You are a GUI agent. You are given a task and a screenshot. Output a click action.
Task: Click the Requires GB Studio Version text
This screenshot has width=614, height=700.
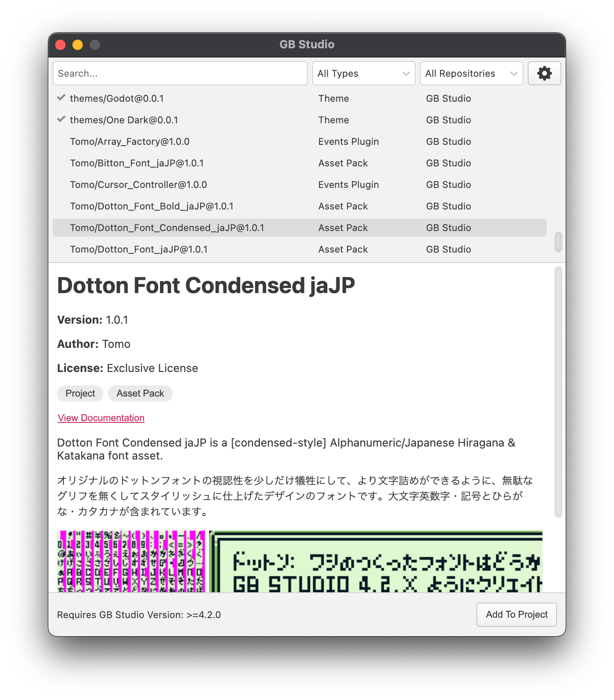click(x=139, y=615)
